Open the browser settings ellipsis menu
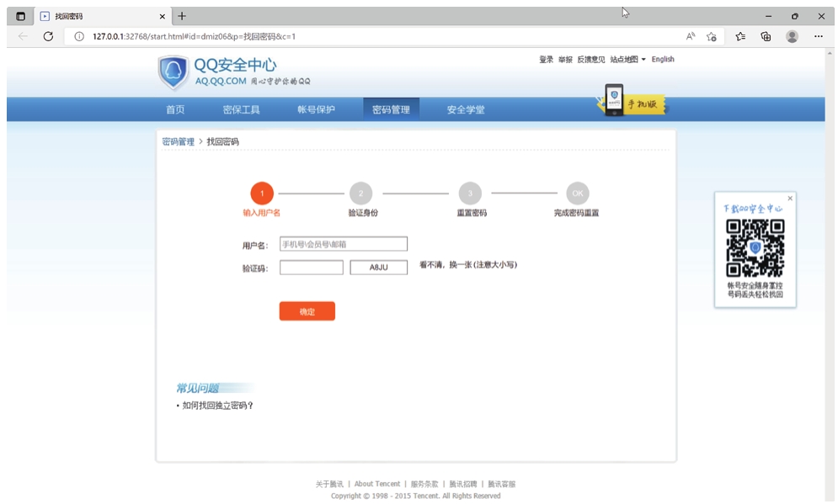This screenshot has width=838, height=504. pyautogui.click(x=819, y=36)
